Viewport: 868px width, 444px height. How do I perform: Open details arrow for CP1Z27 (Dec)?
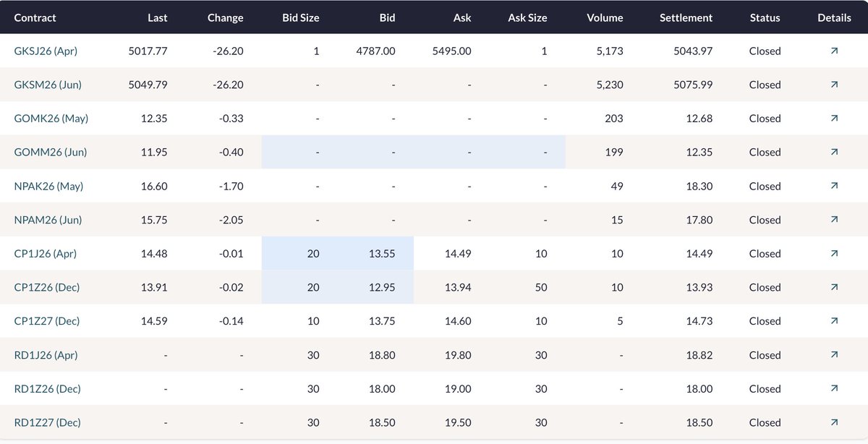pos(834,321)
